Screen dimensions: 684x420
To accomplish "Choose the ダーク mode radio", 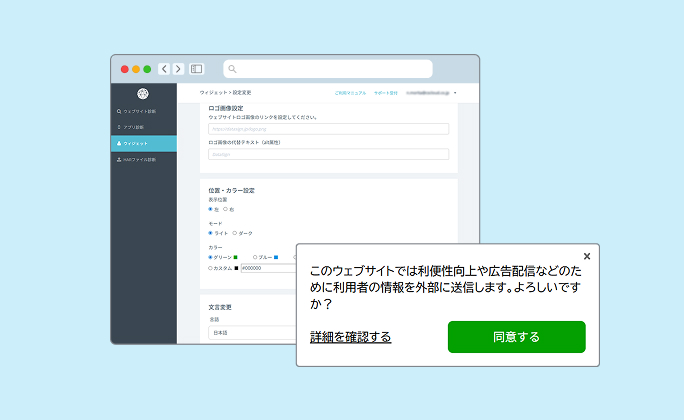I will click(235, 233).
